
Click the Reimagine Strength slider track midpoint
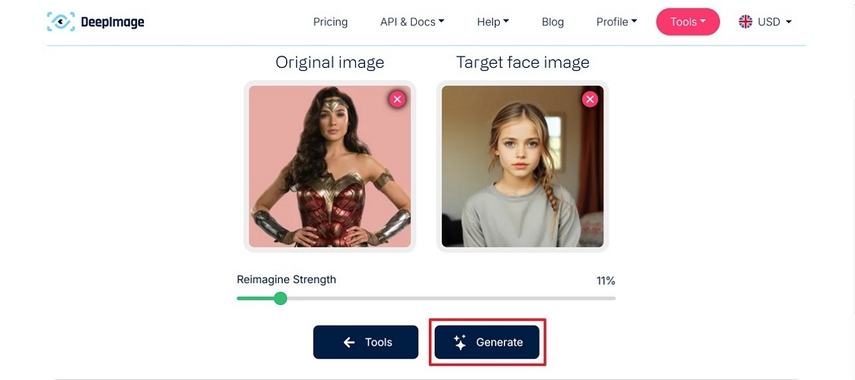click(426, 298)
